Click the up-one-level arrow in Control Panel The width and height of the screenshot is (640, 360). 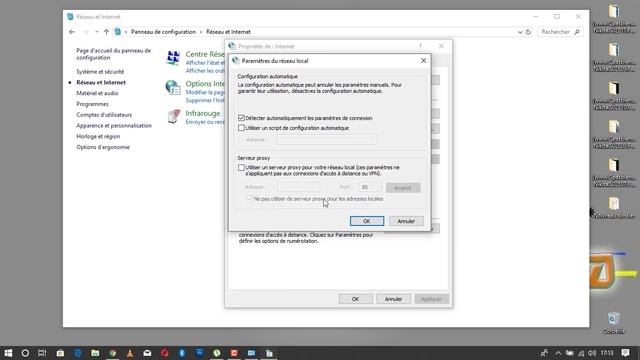point(106,32)
